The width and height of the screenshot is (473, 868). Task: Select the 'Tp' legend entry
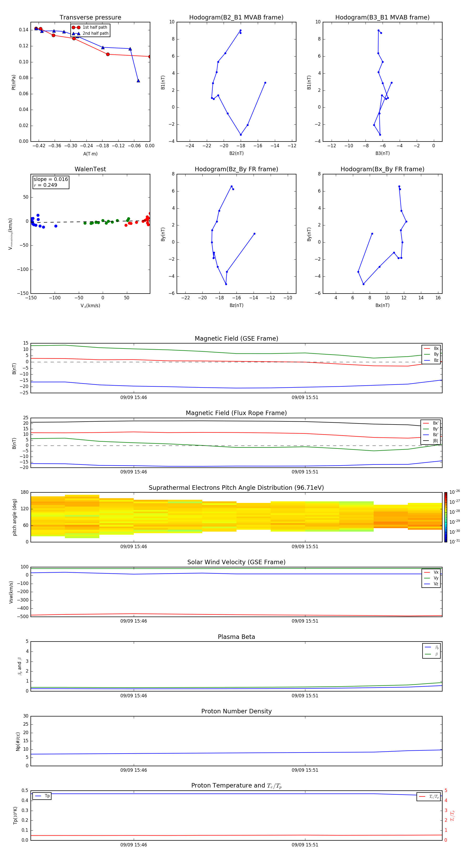pos(42,796)
